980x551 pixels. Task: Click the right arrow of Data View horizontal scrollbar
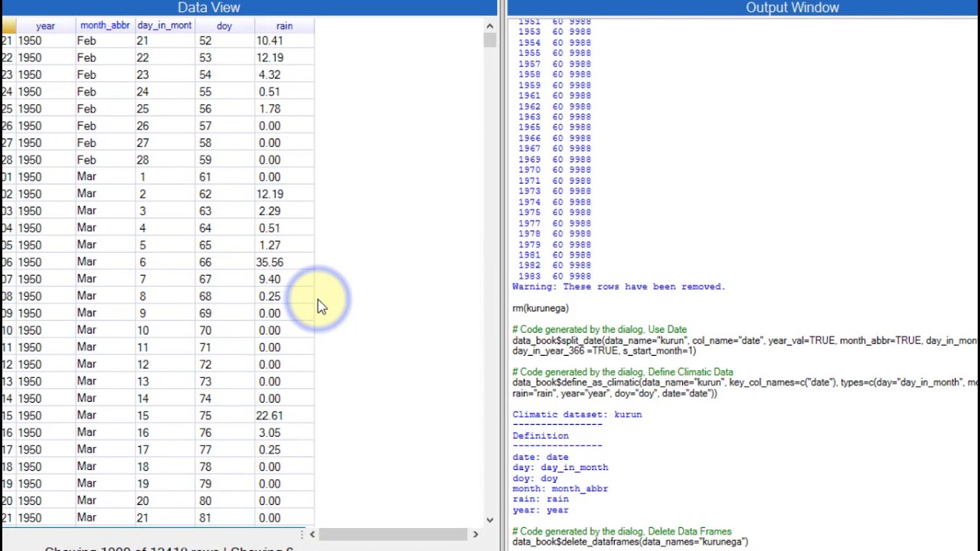tap(475, 534)
